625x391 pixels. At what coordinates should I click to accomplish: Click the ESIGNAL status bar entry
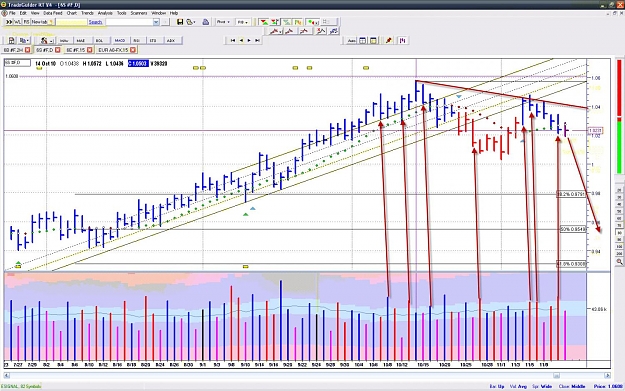21,386
